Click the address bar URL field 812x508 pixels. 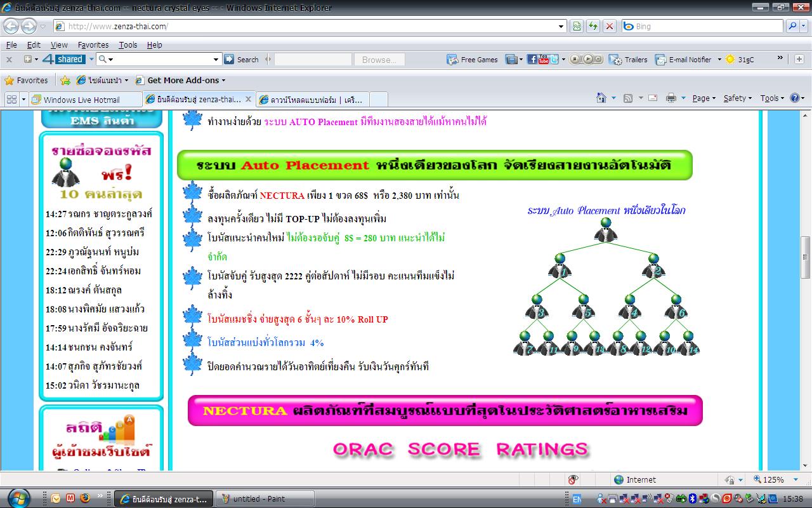tap(309, 26)
